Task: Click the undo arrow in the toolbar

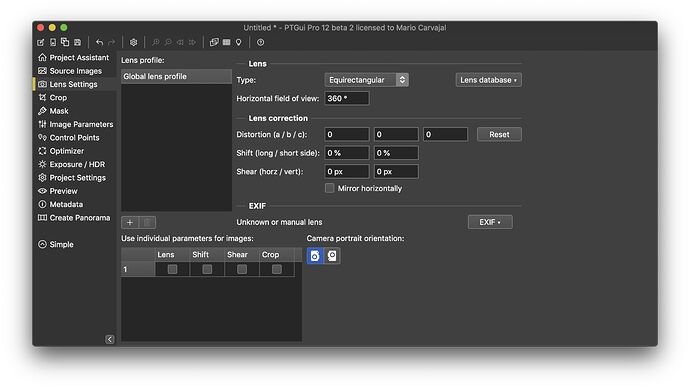Action: 99,42
